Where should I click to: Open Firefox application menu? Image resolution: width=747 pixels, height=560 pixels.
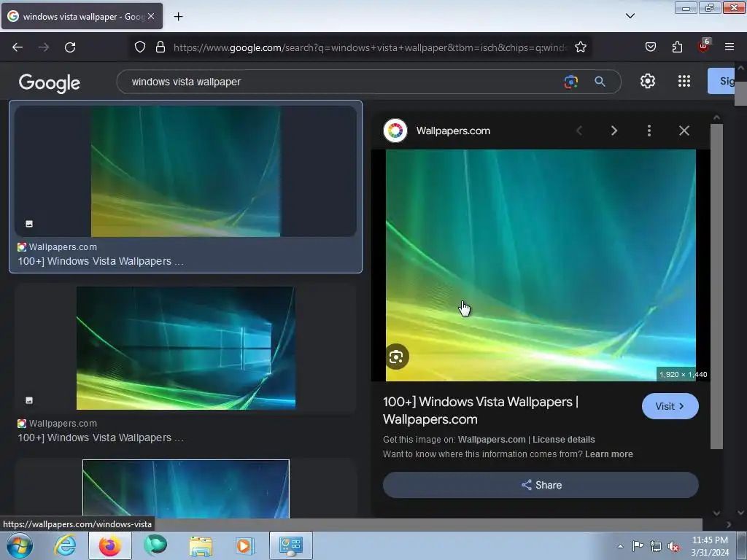click(x=729, y=47)
